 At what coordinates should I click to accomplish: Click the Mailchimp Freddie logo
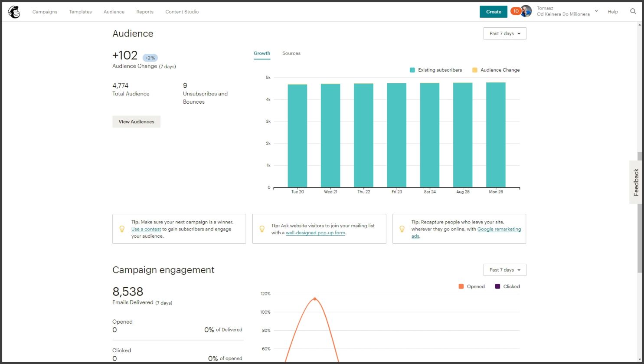coord(14,12)
